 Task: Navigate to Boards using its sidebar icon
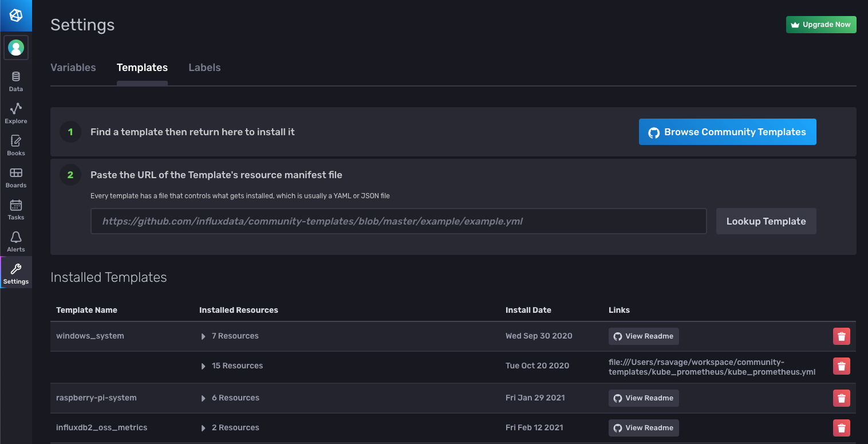tap(15, 176)
